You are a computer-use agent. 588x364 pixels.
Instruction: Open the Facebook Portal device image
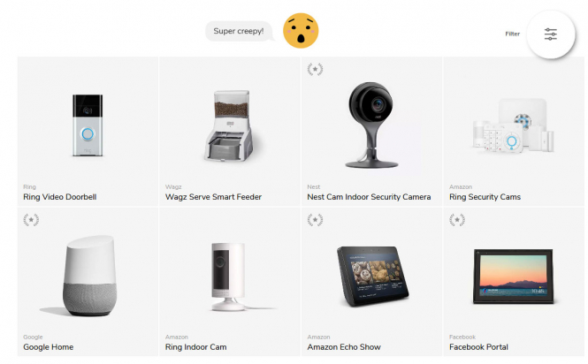pos(513,277)
